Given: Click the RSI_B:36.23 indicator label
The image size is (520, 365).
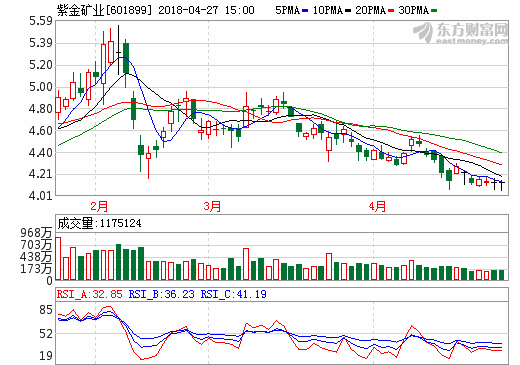Looking at the screenshot, I should click(x=161, y=294).
